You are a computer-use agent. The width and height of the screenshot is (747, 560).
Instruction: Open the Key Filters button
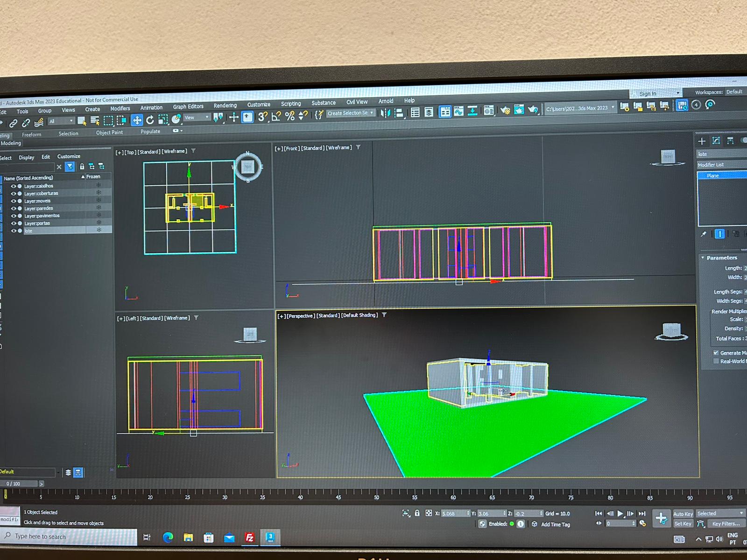(x=726, y=524)
